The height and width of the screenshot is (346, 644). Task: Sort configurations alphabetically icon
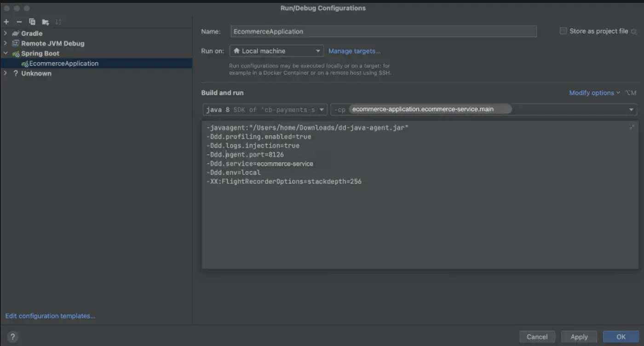[58, 22]
